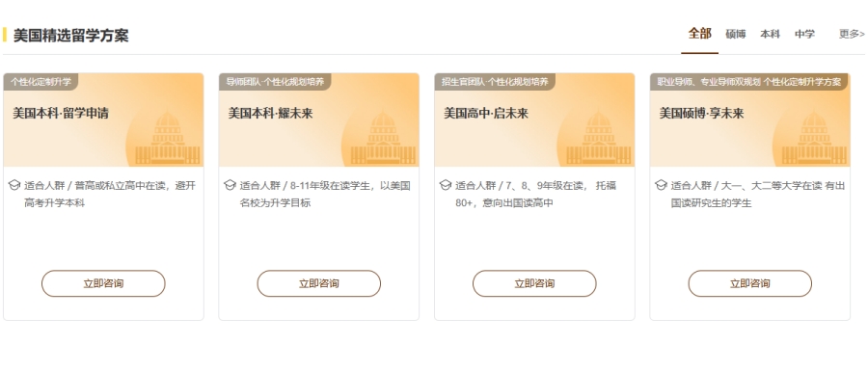
Task: Click graduation cap icon in 美国硕博·享未来 card
Action: (661, 185)
